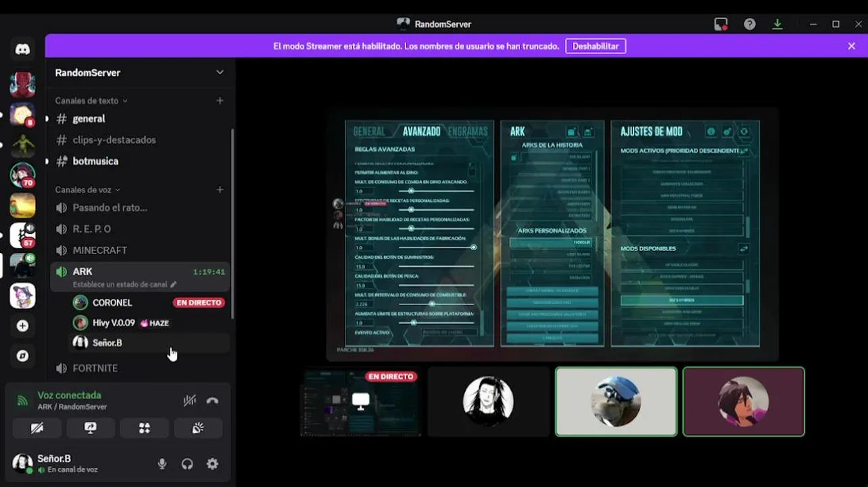Open the server icon with badge 8
The height and width of the screenshot is (487, 868).
pos(22,115)
